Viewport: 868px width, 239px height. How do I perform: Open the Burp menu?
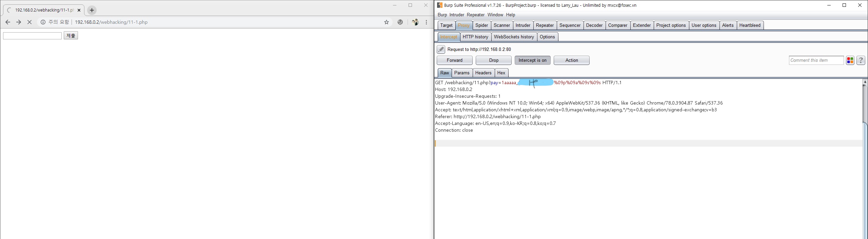pyautogui.click(x=442, y=15)
